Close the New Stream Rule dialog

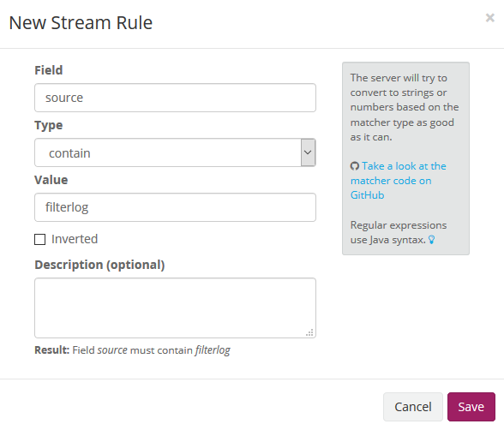[490, 18]
